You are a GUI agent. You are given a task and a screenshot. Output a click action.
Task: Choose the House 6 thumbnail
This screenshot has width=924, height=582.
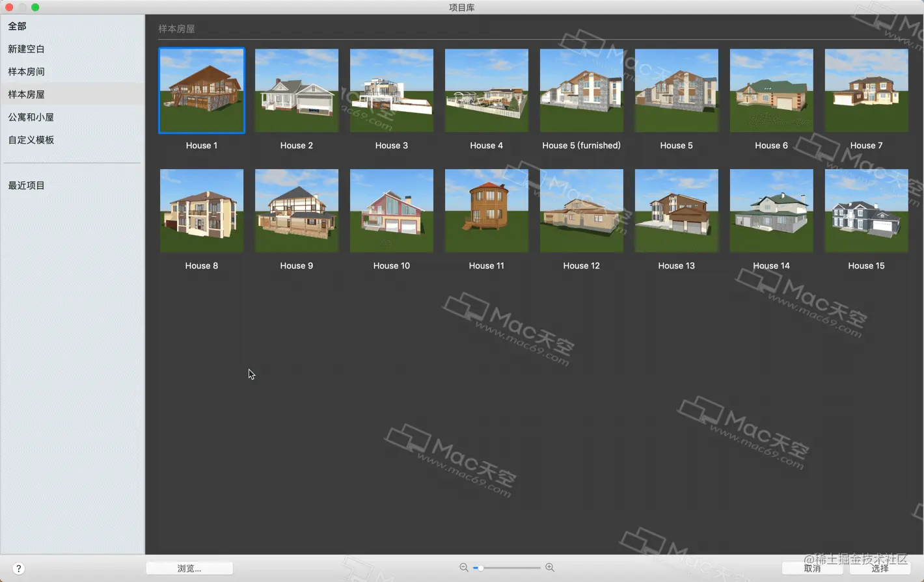(772, 90)
